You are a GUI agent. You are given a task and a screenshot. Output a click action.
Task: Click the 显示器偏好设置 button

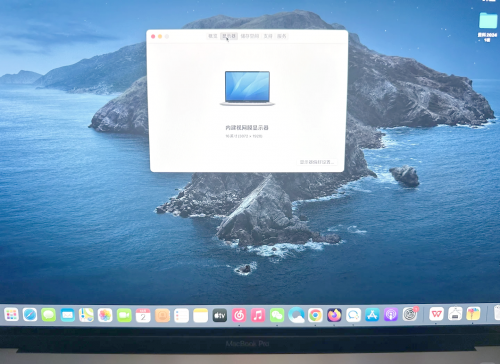(316, 162)
